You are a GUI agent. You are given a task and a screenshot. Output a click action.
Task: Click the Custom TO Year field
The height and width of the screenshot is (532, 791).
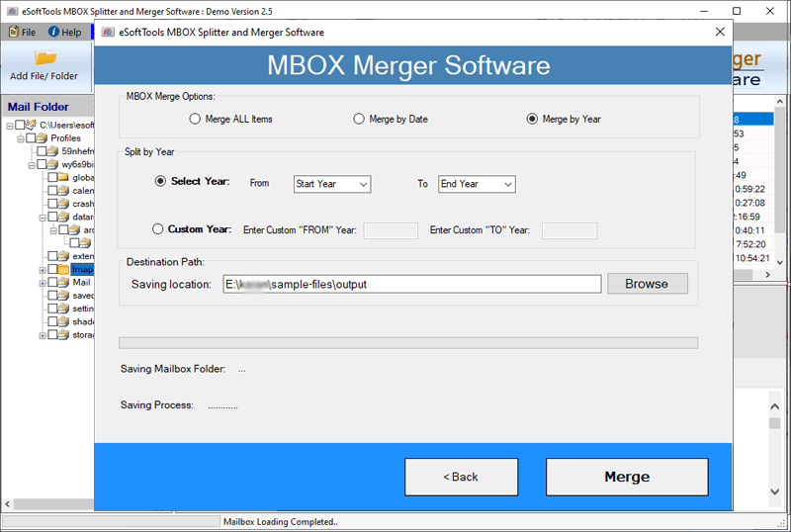tap(570, 230)
